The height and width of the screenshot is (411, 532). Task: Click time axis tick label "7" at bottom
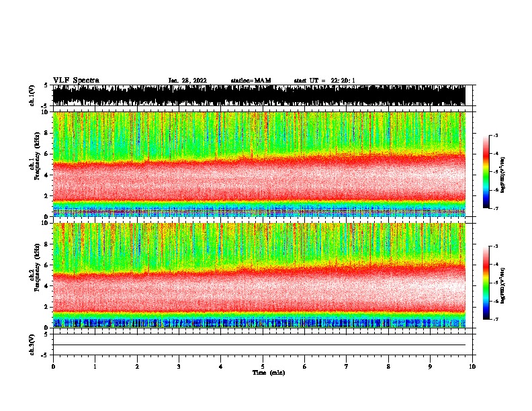(347, 367)
